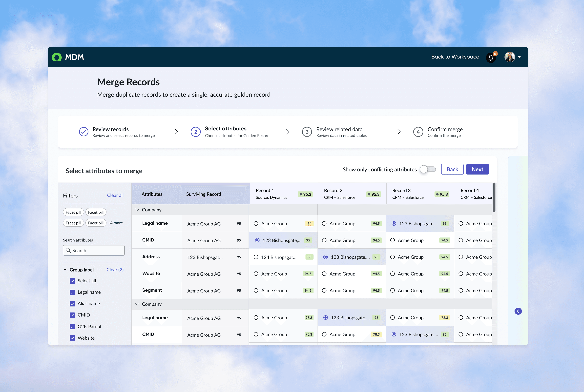The height and width of the screenshot is (392, 584).
Task: Toggle Show only conflicting attributes switch
Action: [x=428, y=169]
